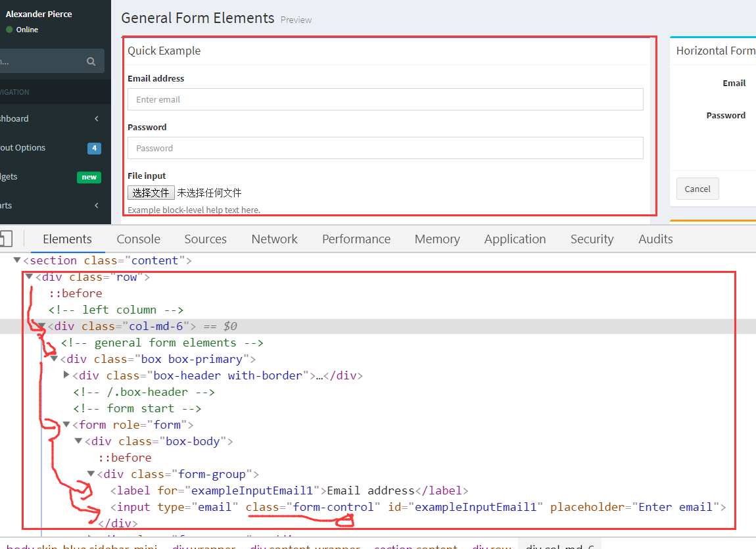Click the General Form Elements heading
The height and width of the screenshot is (549, 756).
[x=198, y=18]
